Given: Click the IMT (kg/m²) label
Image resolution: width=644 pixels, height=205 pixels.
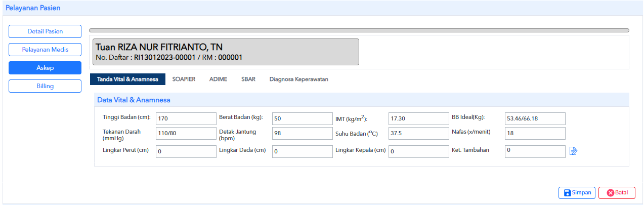Looking at the screenshot, I should point(351,118).
